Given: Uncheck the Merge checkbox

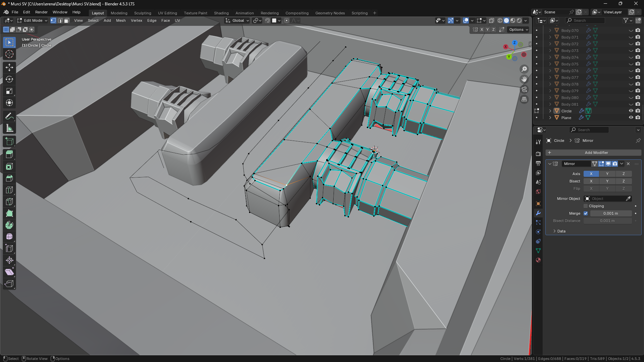Looking at the screenshot, I should tap(586, 213).
